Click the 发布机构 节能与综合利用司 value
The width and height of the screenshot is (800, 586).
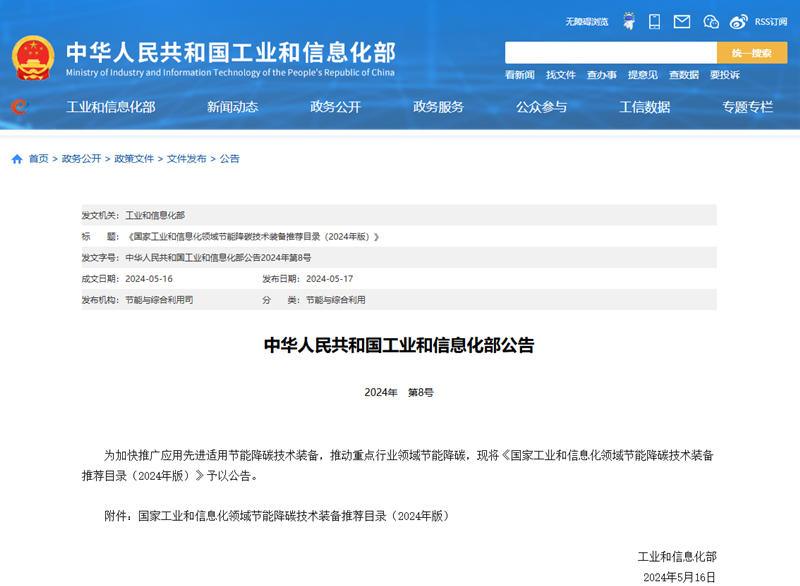click(x=159, y=300)
